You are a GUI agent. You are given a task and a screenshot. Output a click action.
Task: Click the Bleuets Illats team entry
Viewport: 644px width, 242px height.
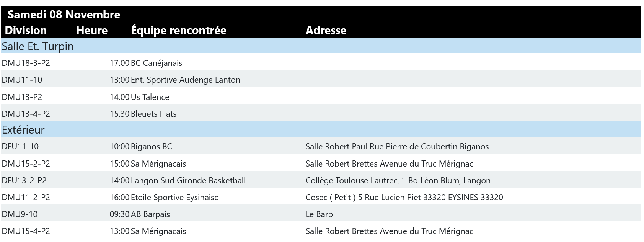click(153, 114)
